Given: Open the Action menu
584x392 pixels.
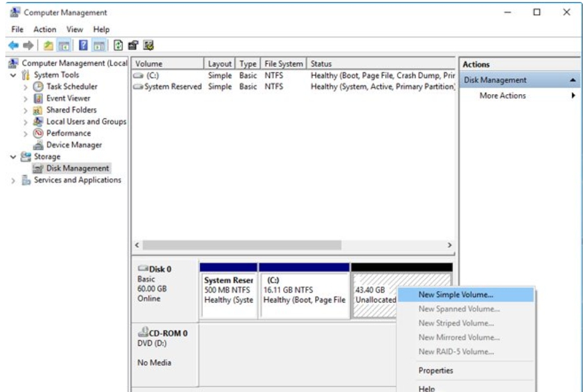Looking at the screenshot, I should [x=45, y=29].
